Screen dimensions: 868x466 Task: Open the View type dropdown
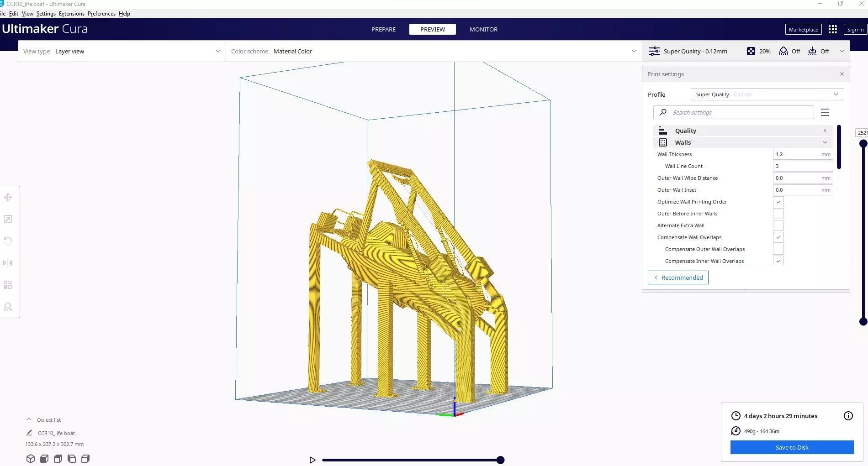pos(122,51)
